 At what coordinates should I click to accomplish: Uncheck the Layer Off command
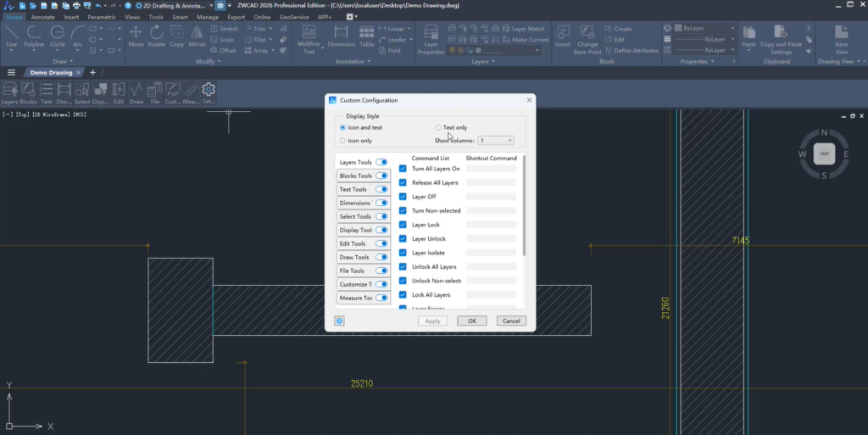pos(403,197)
